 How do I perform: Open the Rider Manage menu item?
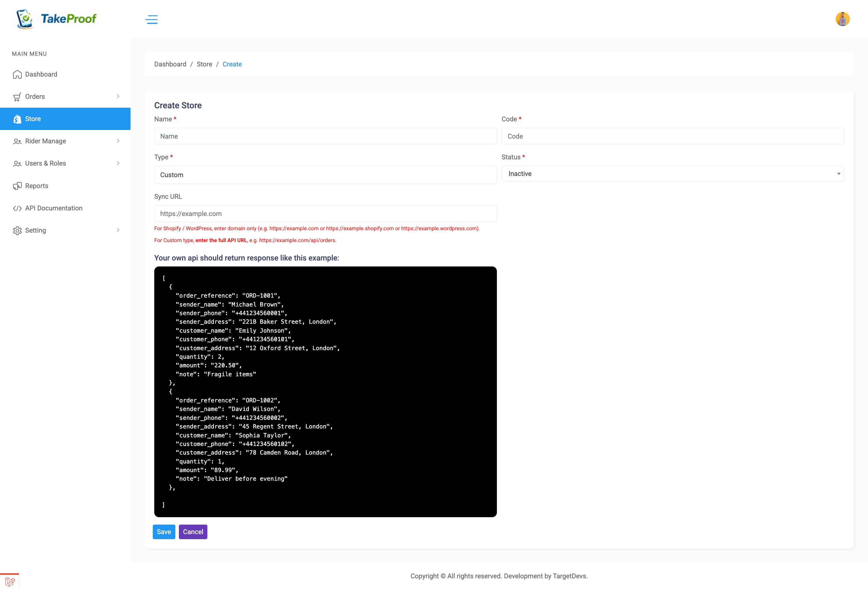coord(65,141)
